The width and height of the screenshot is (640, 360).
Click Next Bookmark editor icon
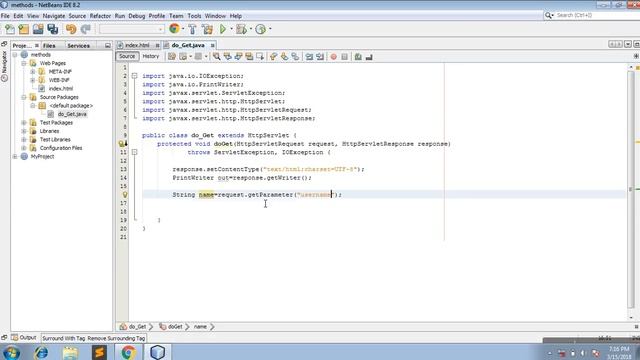(x=284, y=57)
